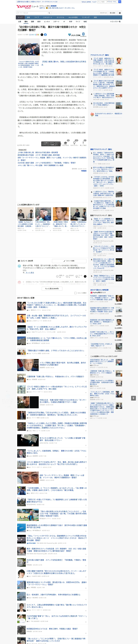Click the 記事に関する報告 report icon link

click(23, 145)
